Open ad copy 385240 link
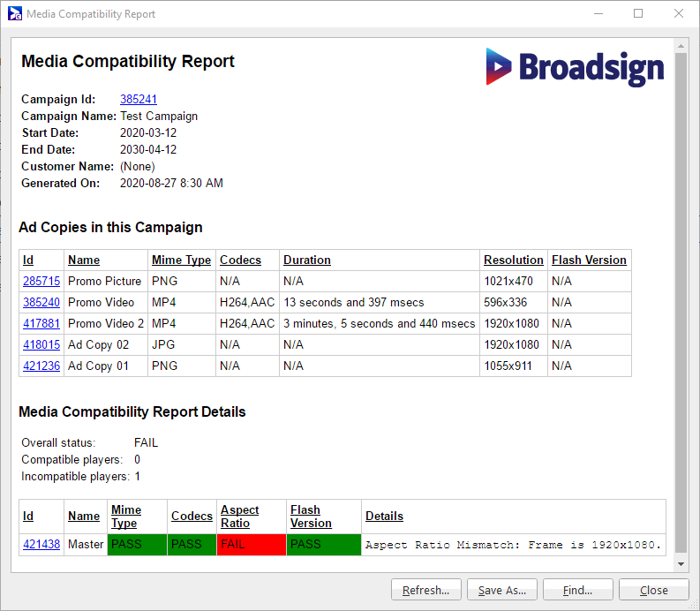Image resolution: width=700 pixels, height=611 pixels. click(x=41, y=303)
